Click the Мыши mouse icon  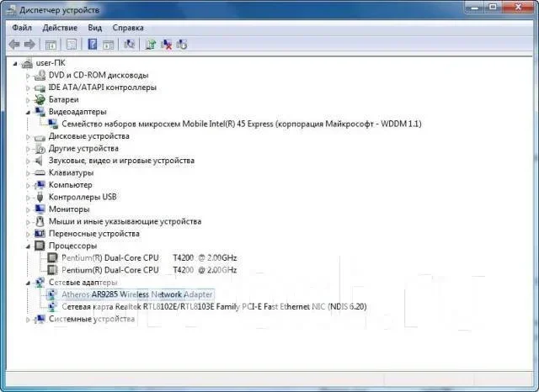40,221
